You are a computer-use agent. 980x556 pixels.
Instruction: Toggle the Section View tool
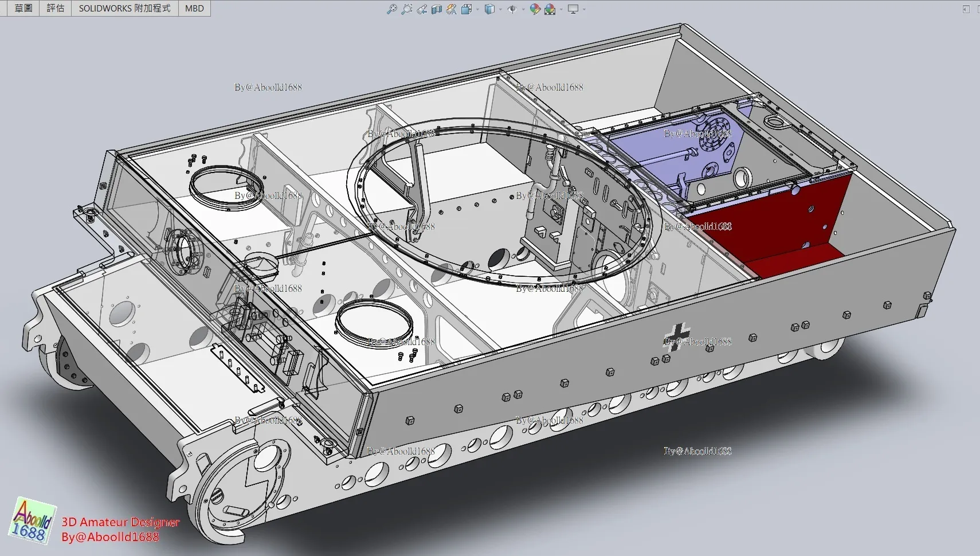pyautogui.click(x=437, y=9)
